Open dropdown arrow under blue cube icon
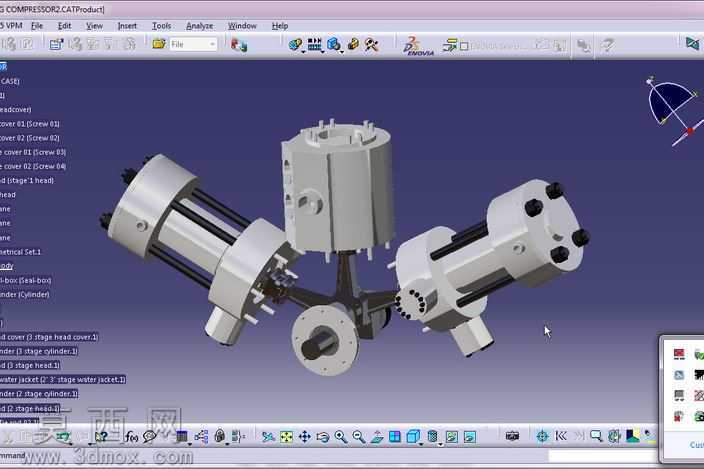This screenshot has height=469, width=704. (342, 52)
